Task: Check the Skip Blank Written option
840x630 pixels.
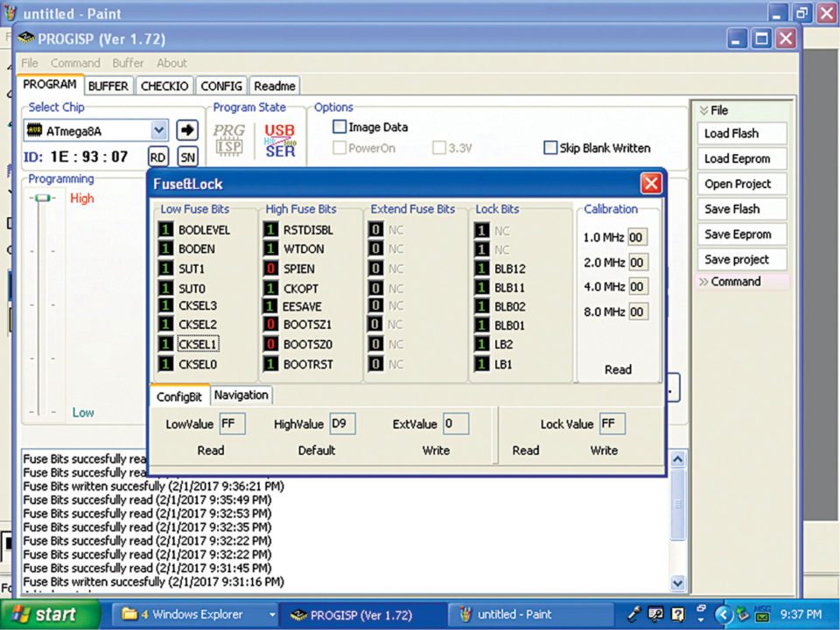Action: (x=550, y=148)
